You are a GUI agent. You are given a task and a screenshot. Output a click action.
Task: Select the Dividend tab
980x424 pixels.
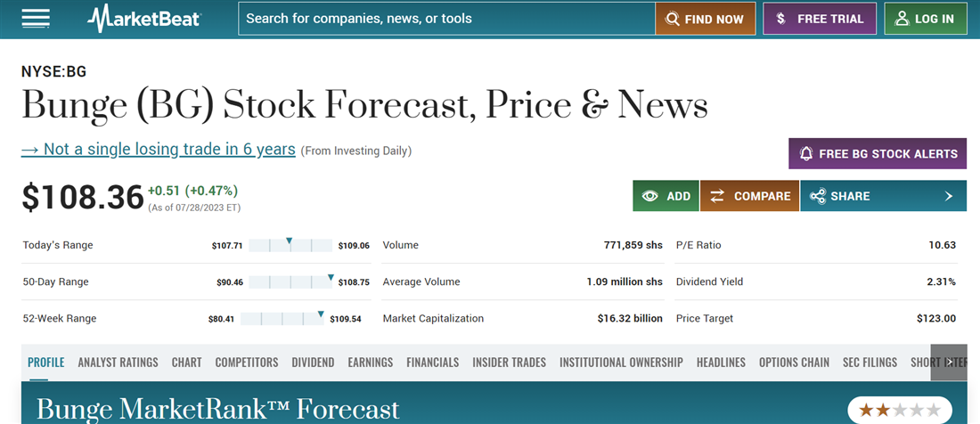[x=313, y=363]
